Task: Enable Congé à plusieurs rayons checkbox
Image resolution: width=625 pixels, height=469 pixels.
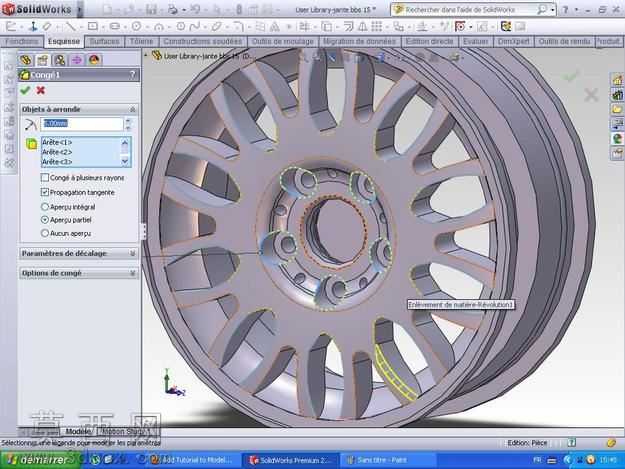Action: point(45,178)
